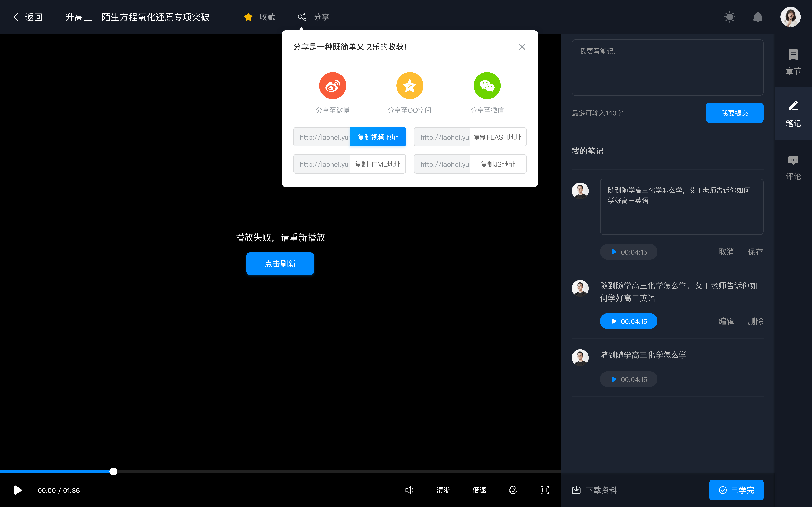Screen dimensions: 812x507
Task: Click the 我要提交 submit note button
Action: [735, 112]
